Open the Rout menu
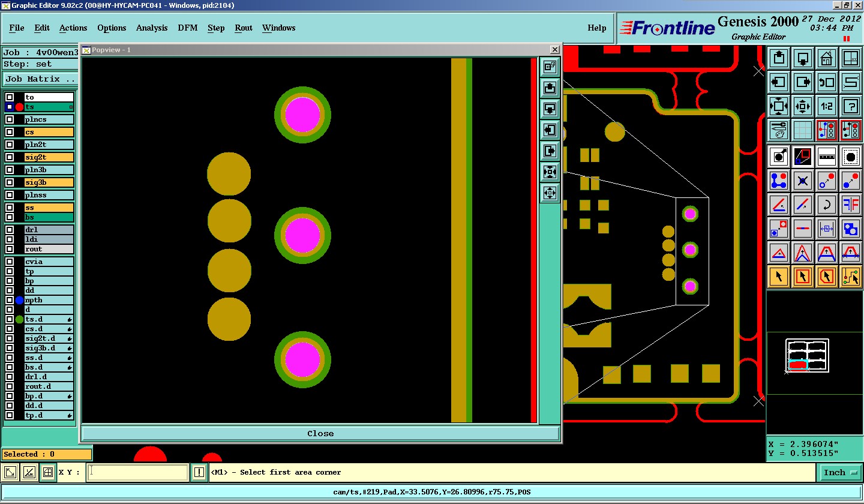This screenshot has width=864, height=504. pos(244,28)
